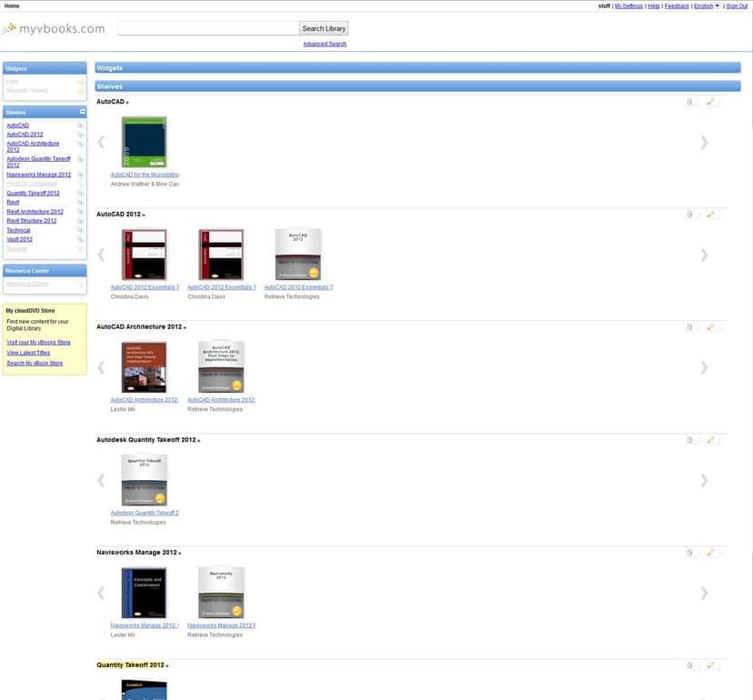The image size is (753, 700).
Task: Open Feedback from the top menu
Action: coord(677,5)
